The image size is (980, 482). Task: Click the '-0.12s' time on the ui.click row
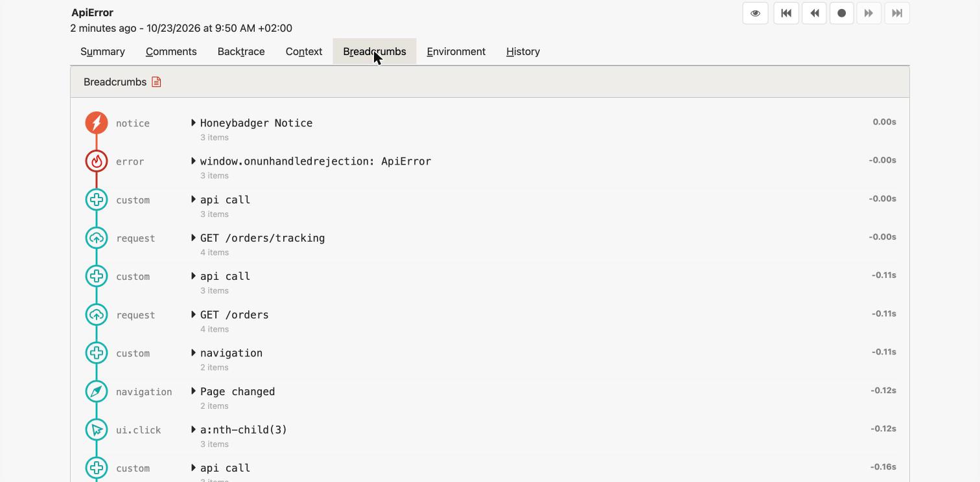[883, 428]
